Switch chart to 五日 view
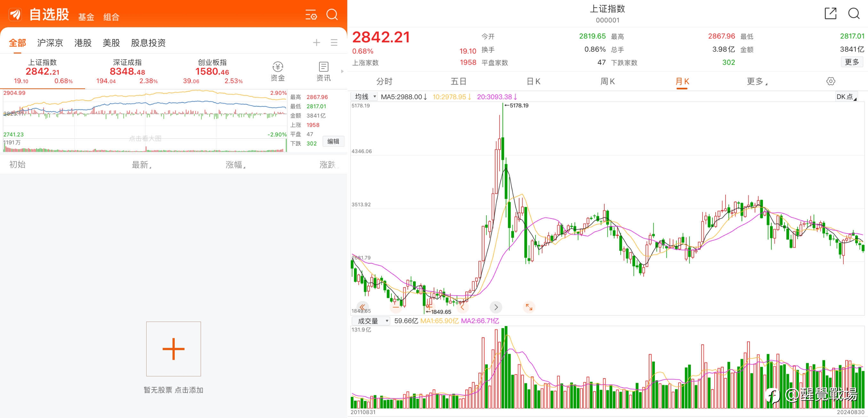The height and width of the screenshot is (418, 868). coord(459,81)
